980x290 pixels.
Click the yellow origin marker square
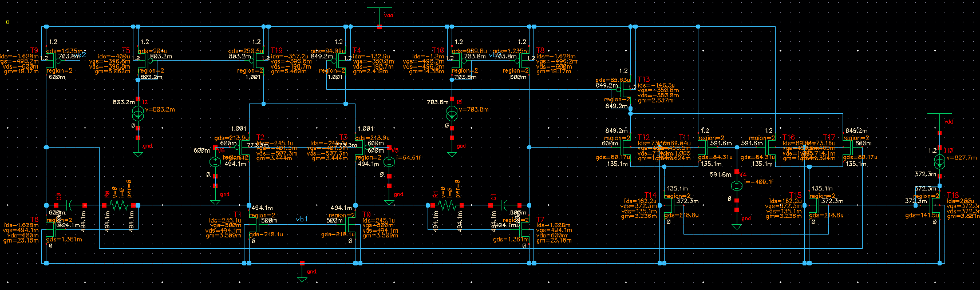tap(8, 22)
